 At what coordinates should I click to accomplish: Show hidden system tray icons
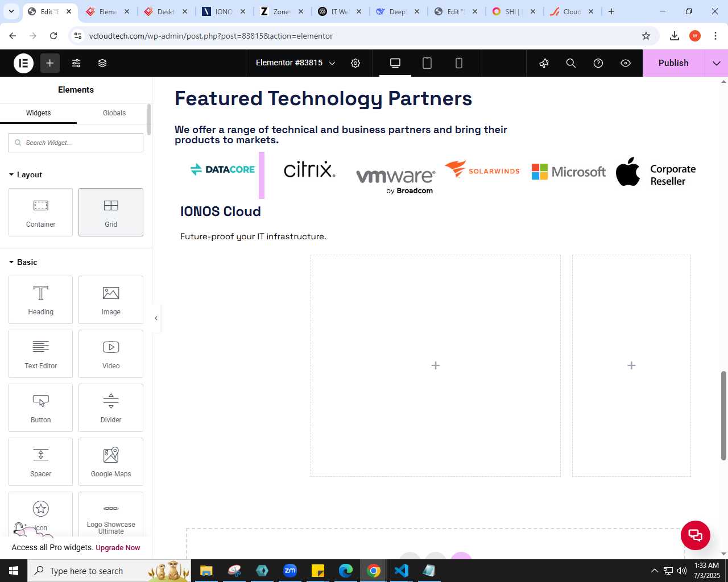[654, 571]
